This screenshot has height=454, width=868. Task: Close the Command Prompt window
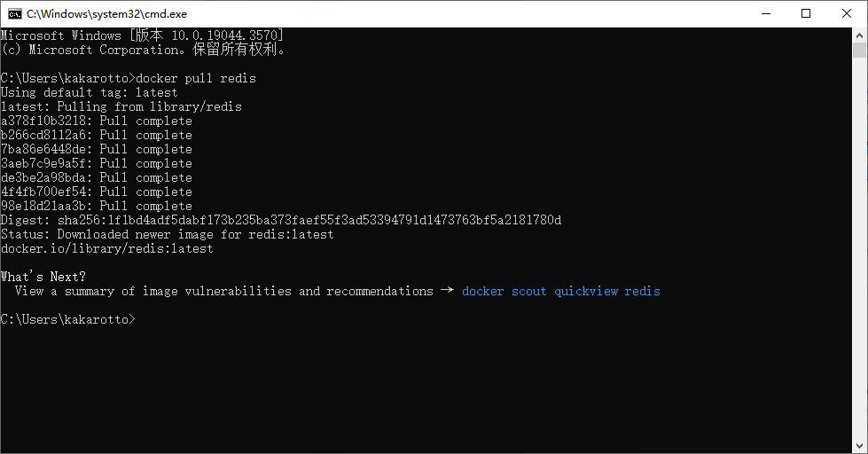click(847, 13)
